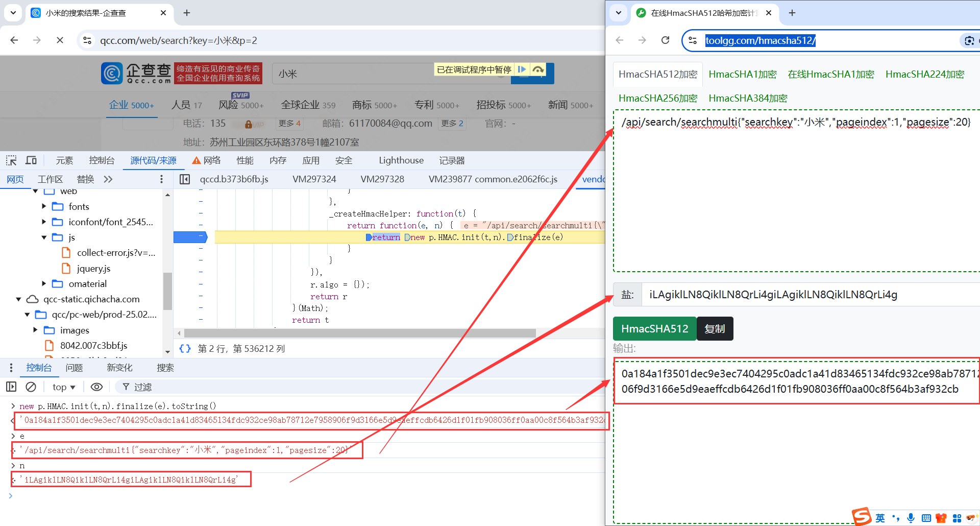Close the 小米的搜索结果-企查查 tab
980x526 pixels.
[163, 13]
